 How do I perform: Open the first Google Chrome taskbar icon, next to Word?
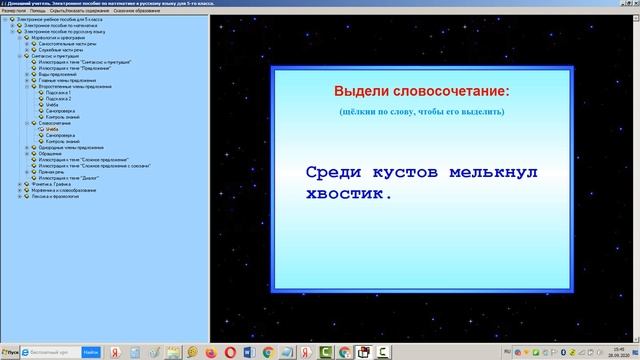(268, 352)
